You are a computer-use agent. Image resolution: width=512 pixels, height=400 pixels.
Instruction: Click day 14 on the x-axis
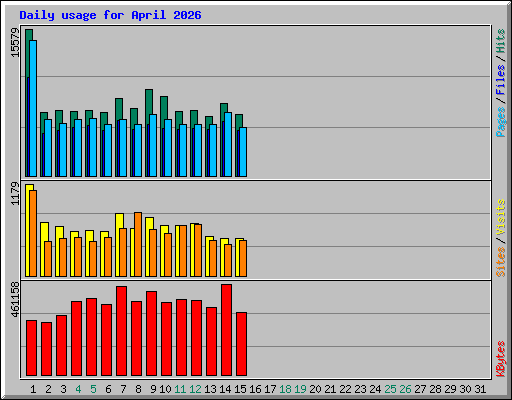(x=225, y=389)
